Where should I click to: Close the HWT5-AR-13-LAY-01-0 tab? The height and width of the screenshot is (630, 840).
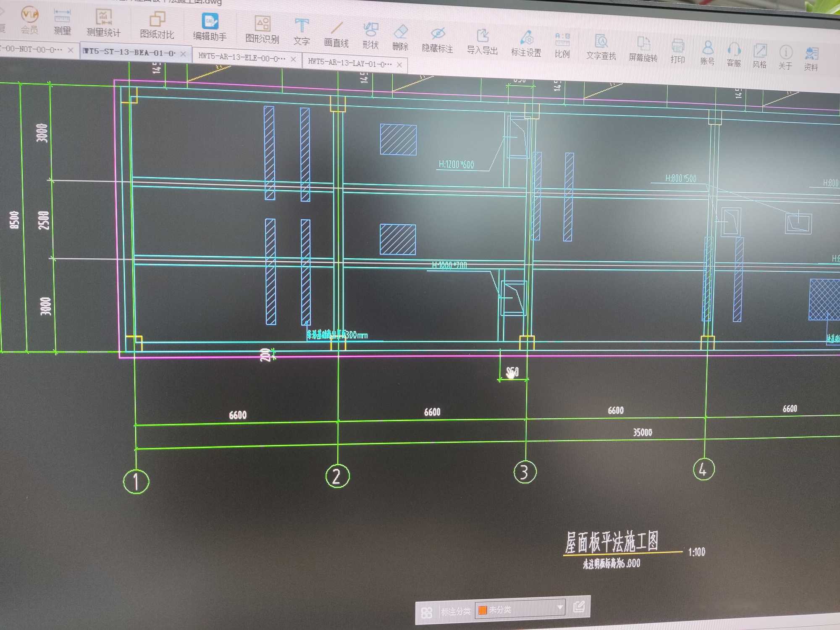coord(399,65)
